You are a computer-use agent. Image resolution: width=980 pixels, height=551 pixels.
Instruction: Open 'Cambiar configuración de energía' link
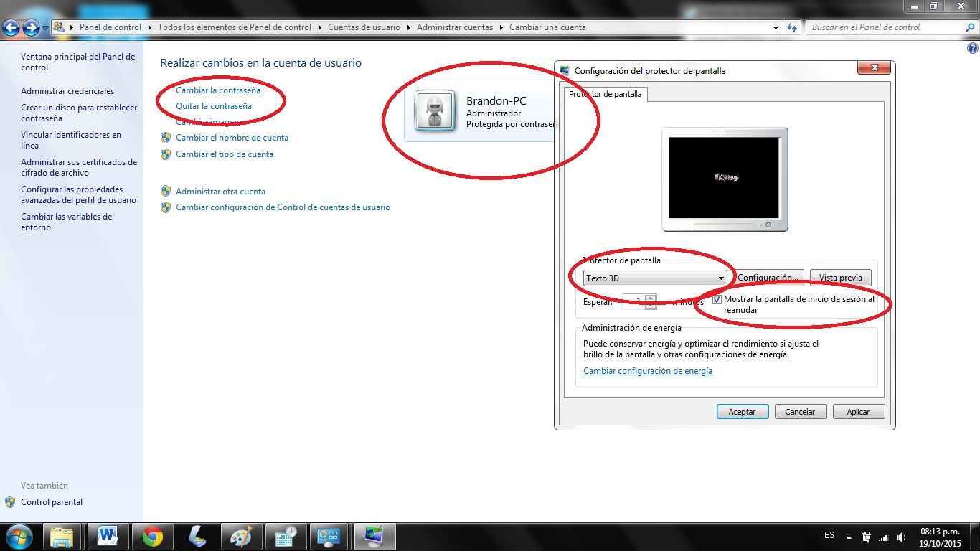(648, 371)
